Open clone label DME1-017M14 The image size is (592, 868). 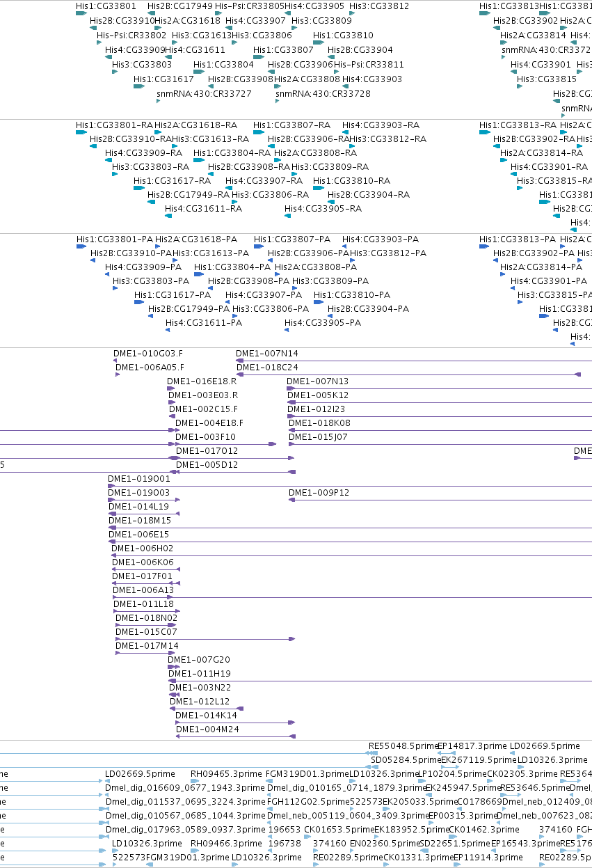[147, 646]
